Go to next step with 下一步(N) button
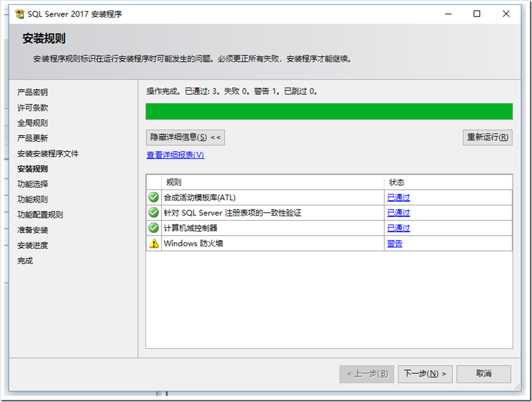This screenshot has height=402, width=532. (x=425, y=374)
